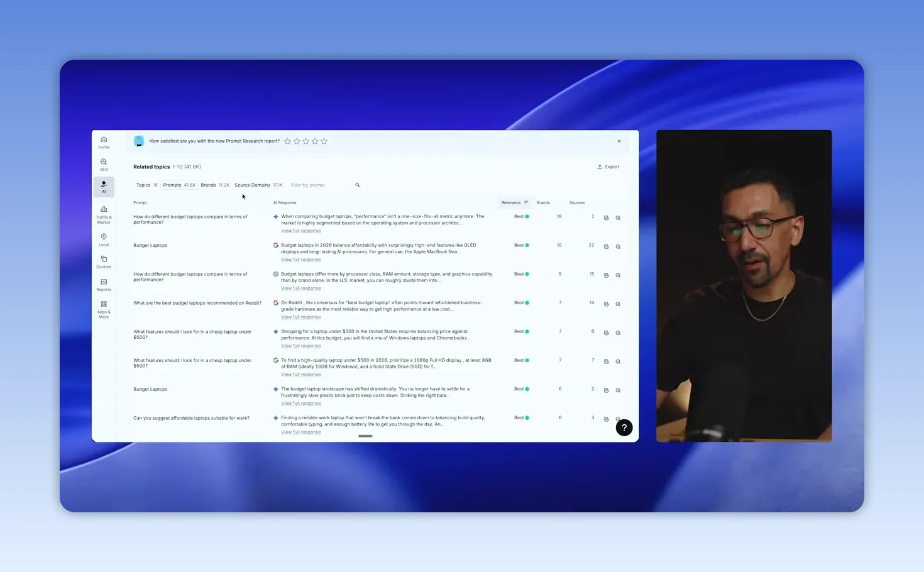Rate the report five stars

[324, 141]
